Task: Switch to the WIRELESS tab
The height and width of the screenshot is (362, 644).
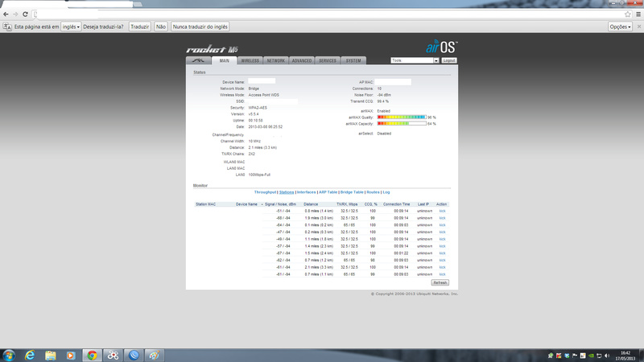Action: pos(250,61)
